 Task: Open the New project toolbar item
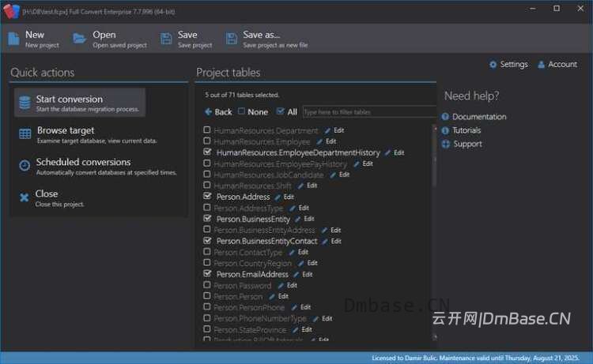33,39
